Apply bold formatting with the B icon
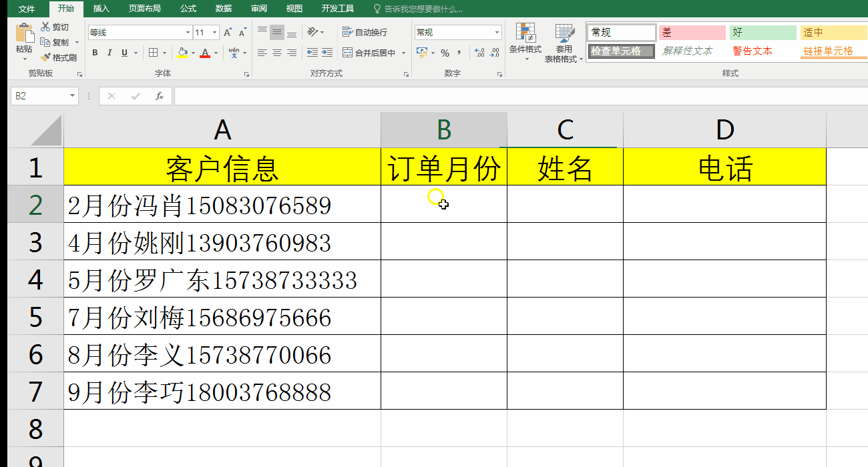868x467 pixels. pos(95,52)
